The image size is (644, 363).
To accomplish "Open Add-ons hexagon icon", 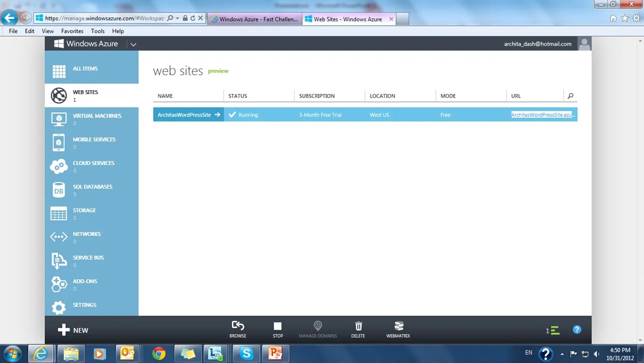I will pos(59,284).
